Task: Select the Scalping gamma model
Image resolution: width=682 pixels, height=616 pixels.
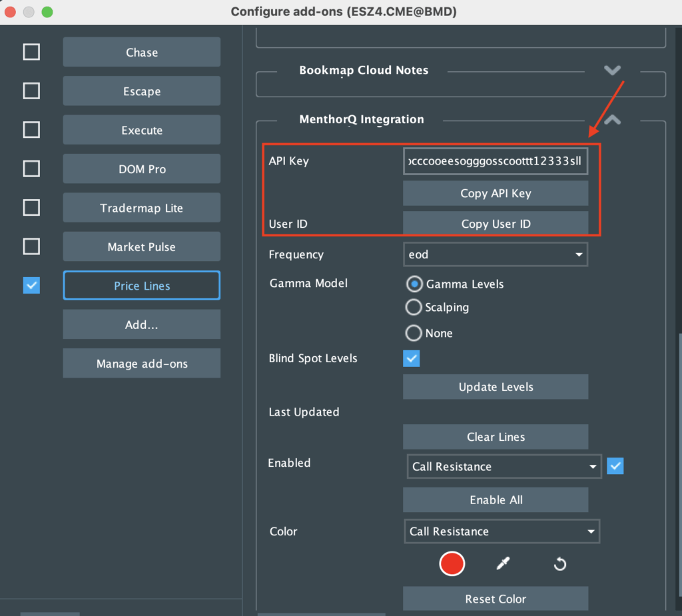Action: click(413, 308)
